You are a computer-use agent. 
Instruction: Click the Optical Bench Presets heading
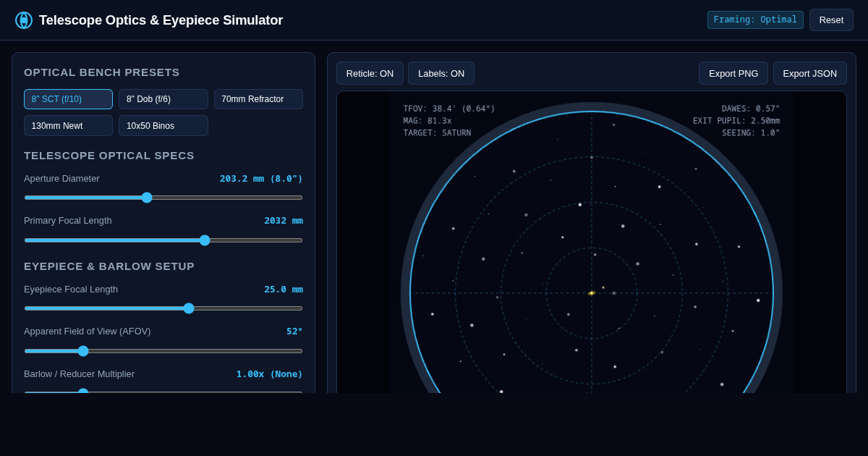102,72
